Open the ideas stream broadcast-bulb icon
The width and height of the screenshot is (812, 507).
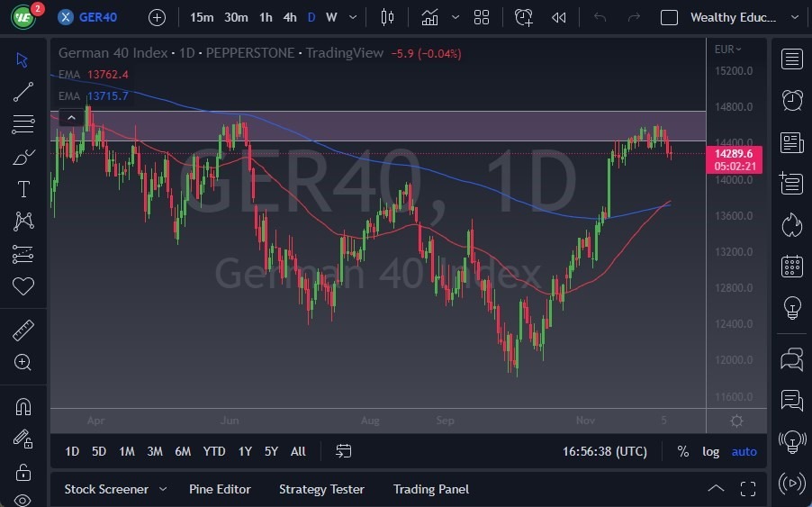point(792,442)
